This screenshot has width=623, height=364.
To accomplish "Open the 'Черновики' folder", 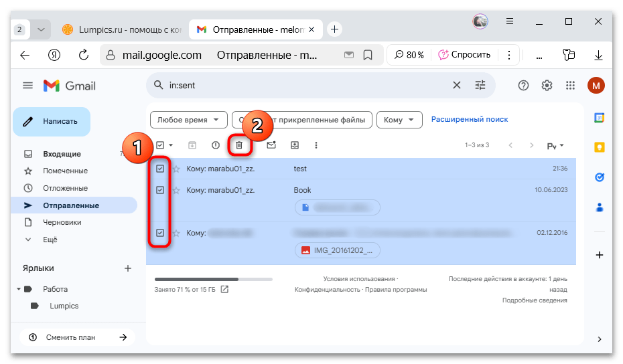I will [62, 222].
